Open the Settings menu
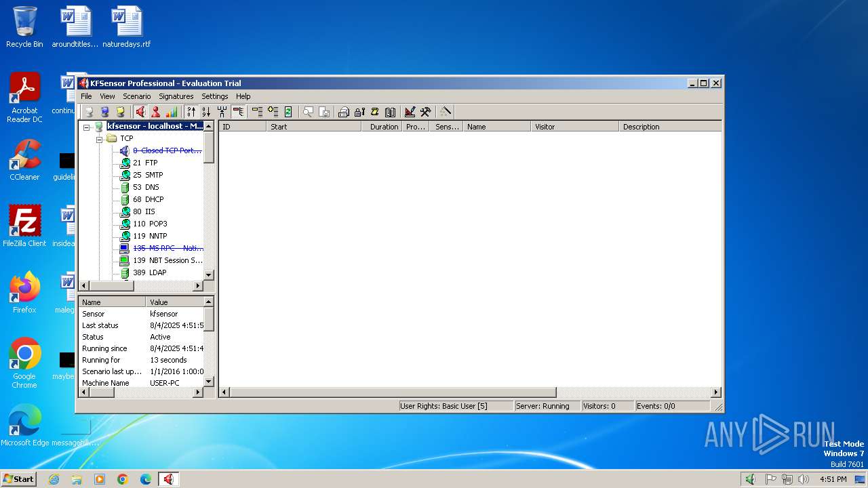The image size is (868, 488). coord(215,96)
